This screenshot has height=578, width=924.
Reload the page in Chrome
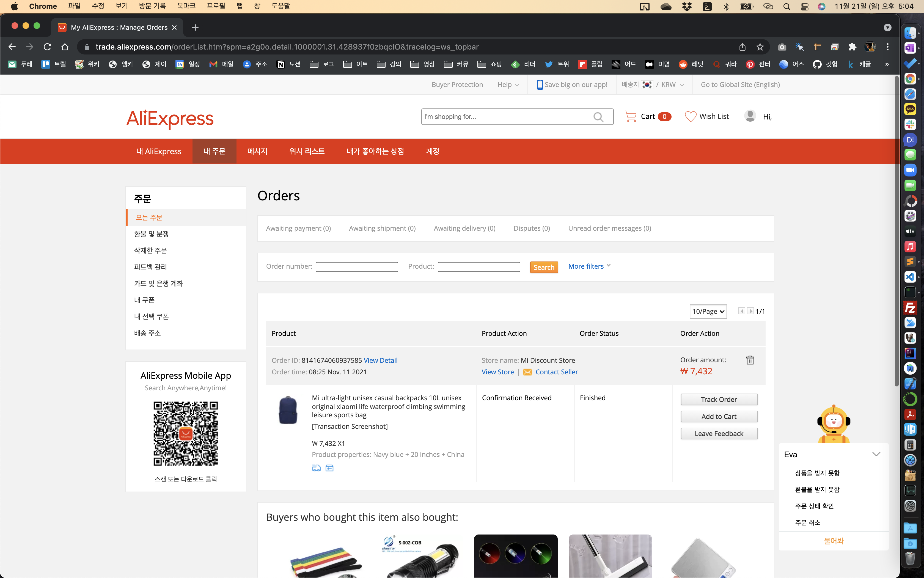47,47
